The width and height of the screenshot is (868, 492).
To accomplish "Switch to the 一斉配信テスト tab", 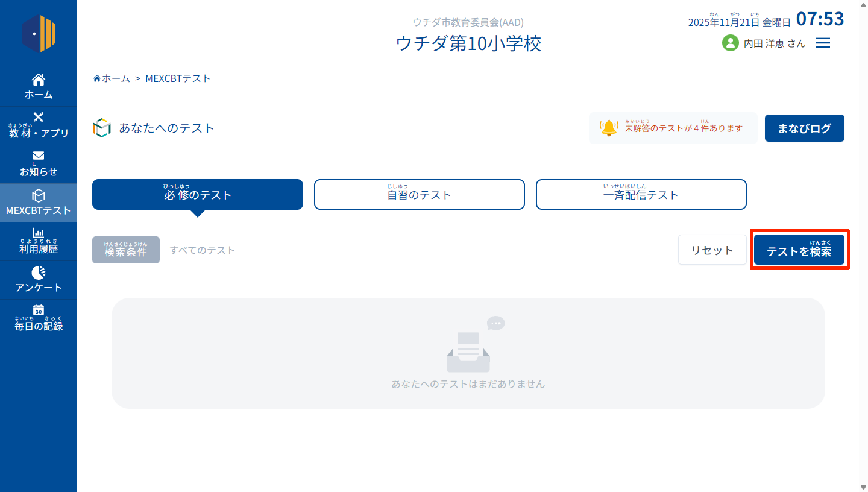I will click(641, 194).
